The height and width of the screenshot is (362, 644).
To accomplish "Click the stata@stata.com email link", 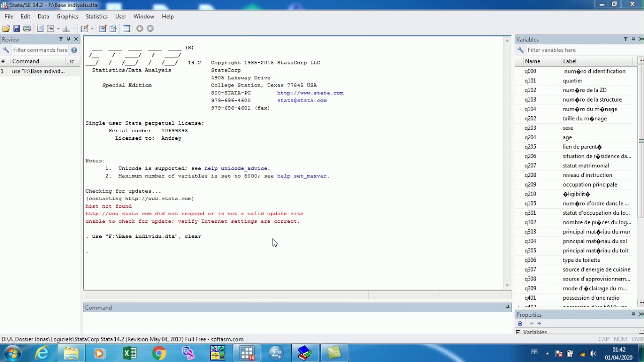I will coord(302,101).
